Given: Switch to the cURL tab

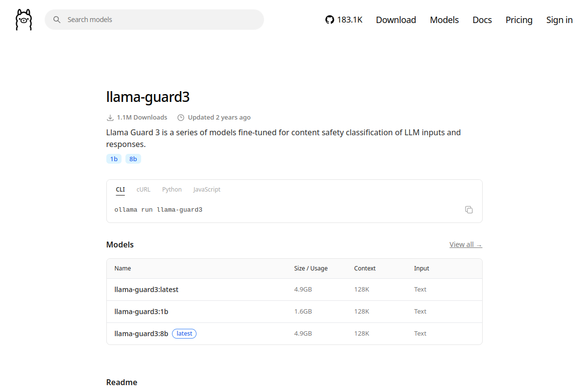Looking at the screenshot, I should pyautogui.click(x=144, y=190).
